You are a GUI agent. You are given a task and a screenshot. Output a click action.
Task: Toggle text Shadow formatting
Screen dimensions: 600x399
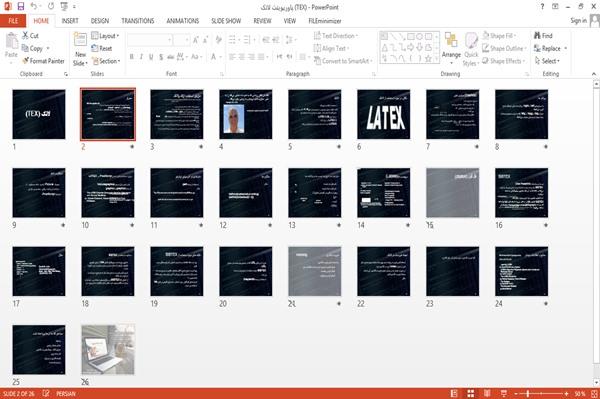pyautogui.click(x=161, y=57)
